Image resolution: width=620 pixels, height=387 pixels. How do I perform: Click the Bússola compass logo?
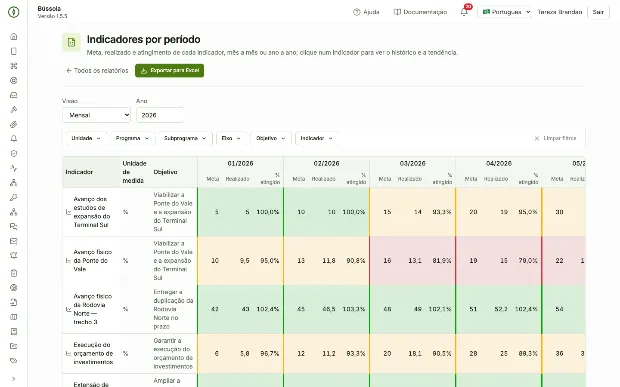[x=13, y=12]
